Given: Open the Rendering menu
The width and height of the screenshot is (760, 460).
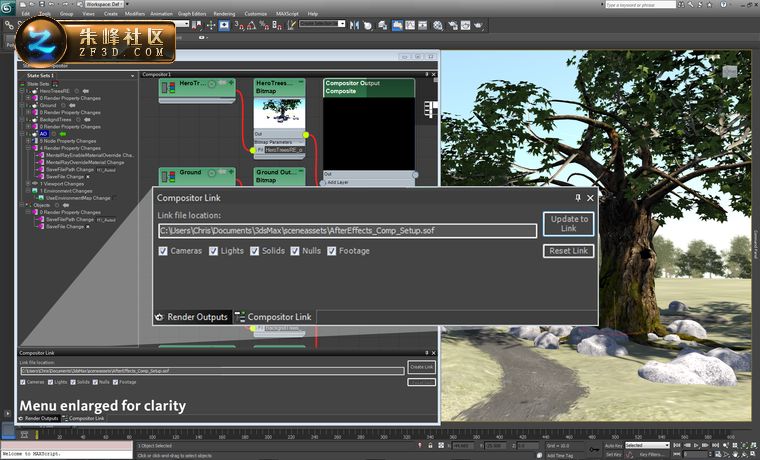Looking at the screenshot, I should pos(224,14).
